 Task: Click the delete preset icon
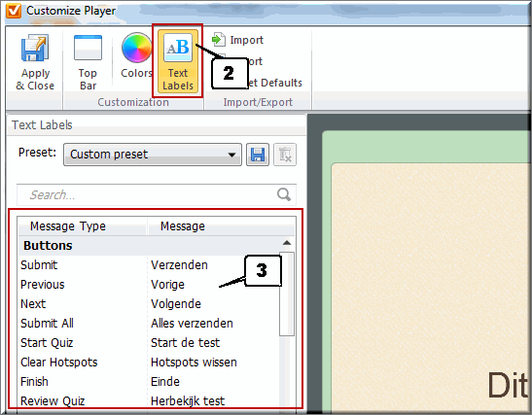tap(285, 155)
